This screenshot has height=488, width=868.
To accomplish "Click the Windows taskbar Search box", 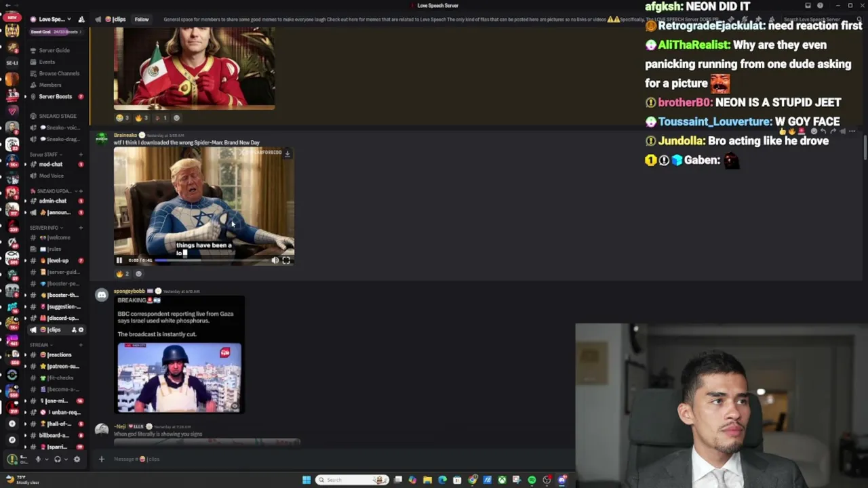I will (x=353, y=480).
